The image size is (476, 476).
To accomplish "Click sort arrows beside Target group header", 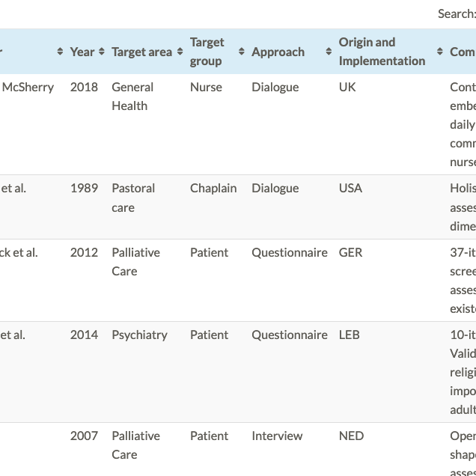I will coord(242,52).
